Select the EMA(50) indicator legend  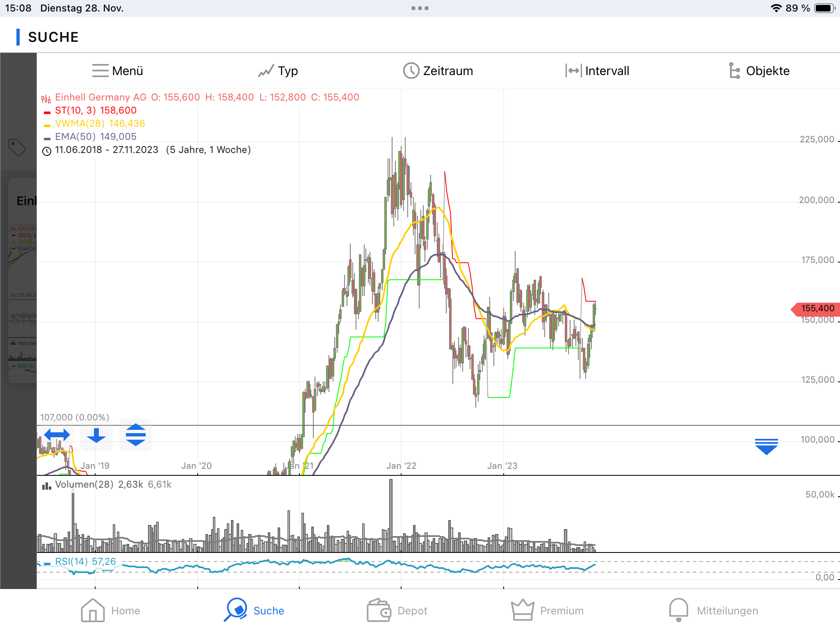(96, 137)
